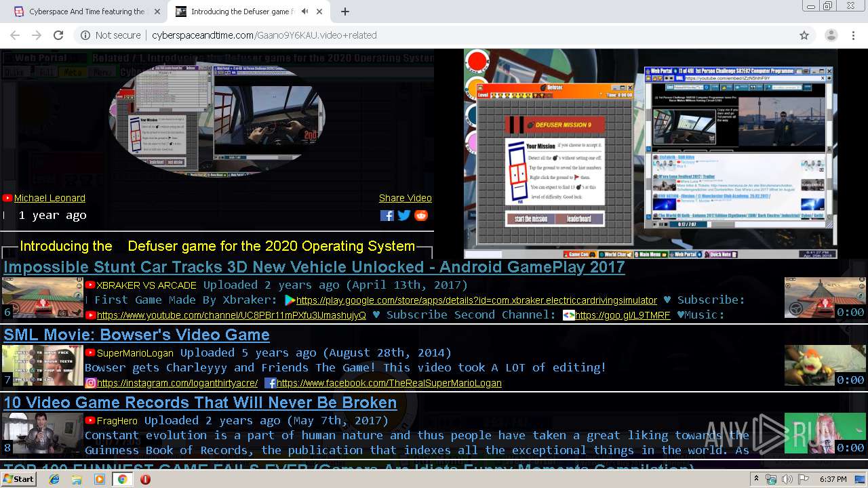868x488 pixels.
Task: Click the YouTube icon beside FragHero
Action: (90, 421)
